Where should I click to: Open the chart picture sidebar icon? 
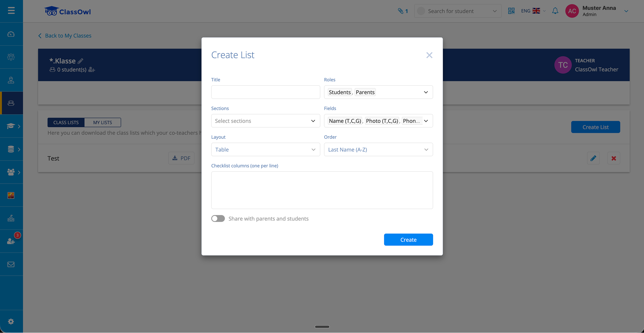(11, 195)
